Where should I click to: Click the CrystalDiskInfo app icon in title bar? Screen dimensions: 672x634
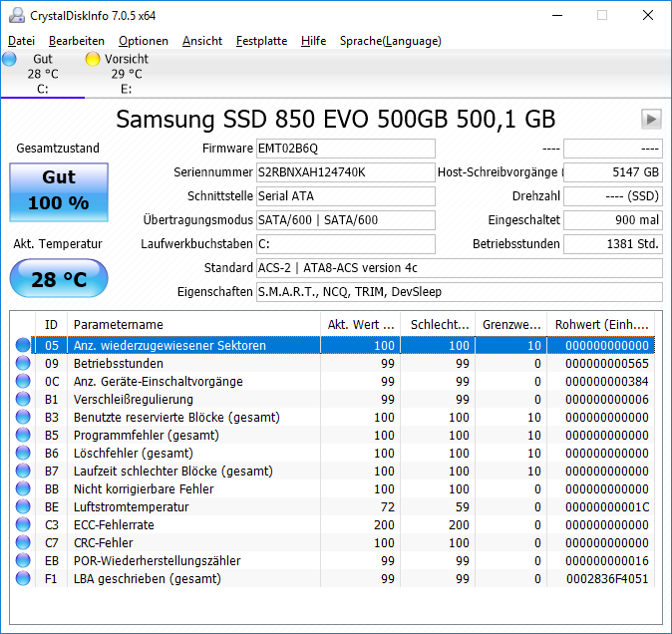click(x=17, y=15)
